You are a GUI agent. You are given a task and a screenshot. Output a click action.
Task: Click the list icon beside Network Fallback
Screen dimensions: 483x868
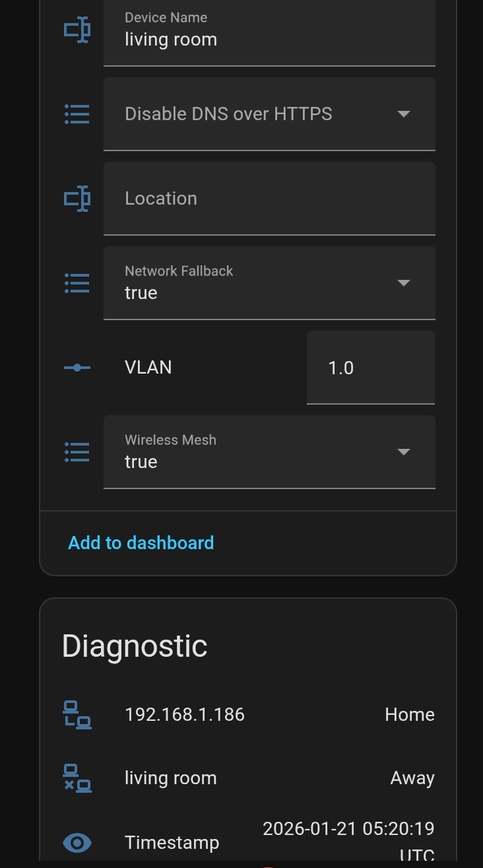point(77,283)
